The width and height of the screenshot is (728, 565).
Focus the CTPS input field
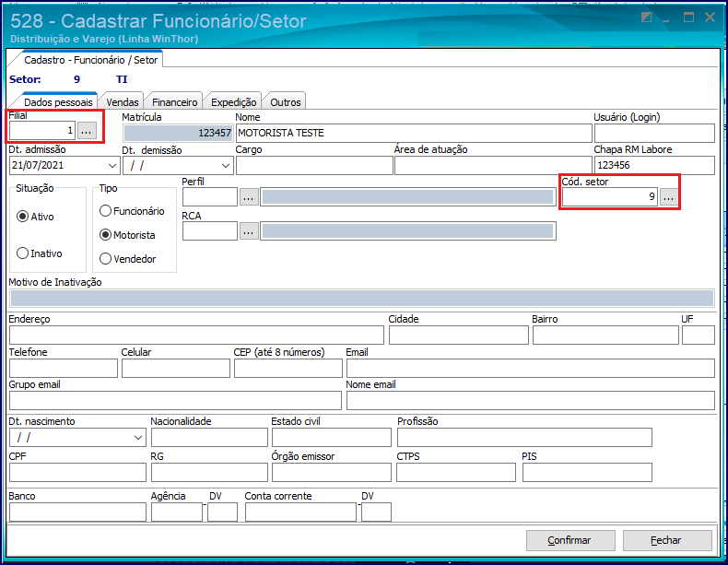(456, 473)
